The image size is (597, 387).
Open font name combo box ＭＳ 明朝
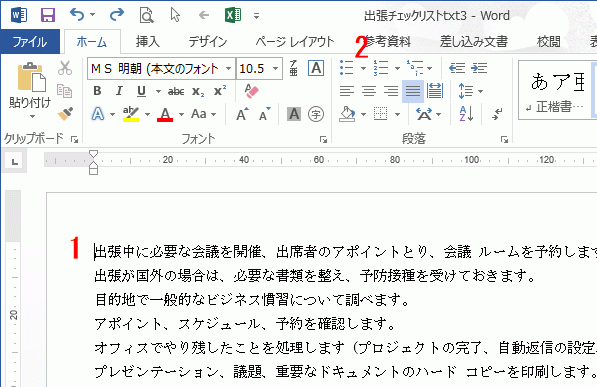(x=161, y=69)
